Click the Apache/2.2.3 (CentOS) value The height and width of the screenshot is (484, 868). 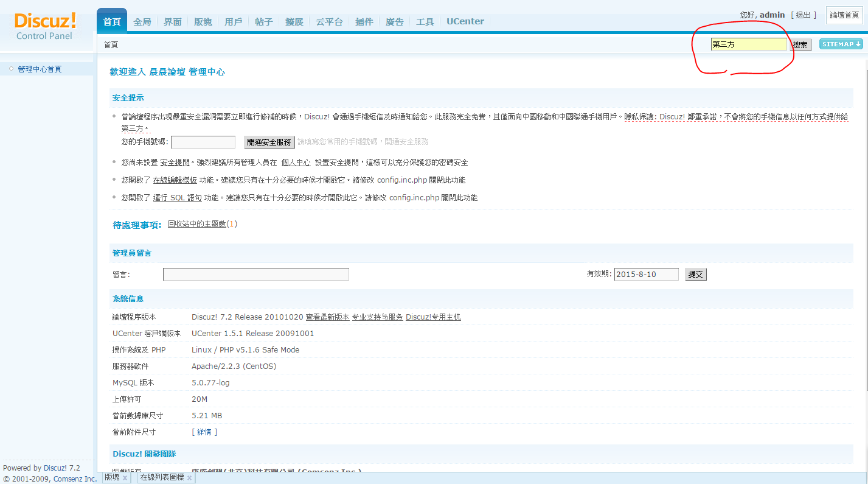click(x=234, y=367)
